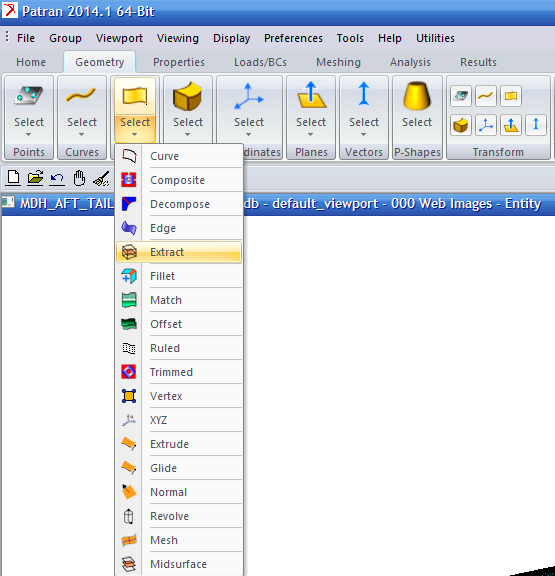The image size is (555, 576).
Task: Click the broom reset graphics icon
Action: [101, 179]
